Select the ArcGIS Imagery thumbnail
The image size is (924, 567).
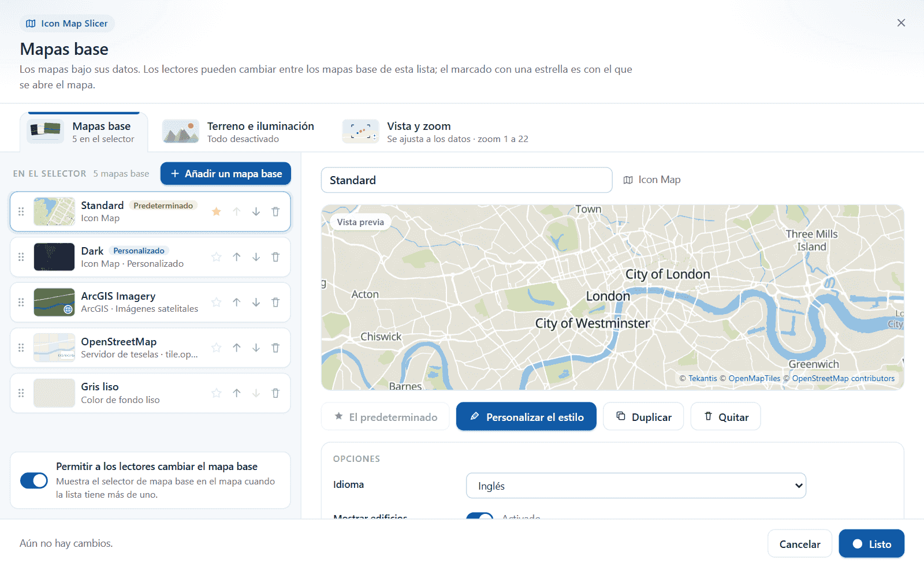[x=54, y=302]
